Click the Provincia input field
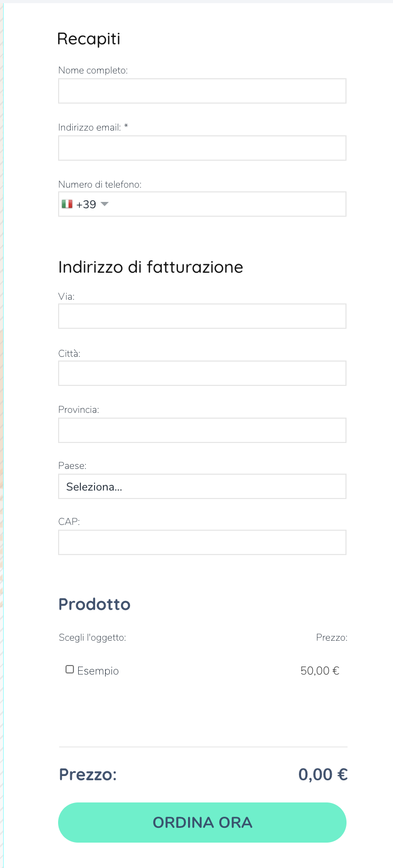 (x=202, y=430)
